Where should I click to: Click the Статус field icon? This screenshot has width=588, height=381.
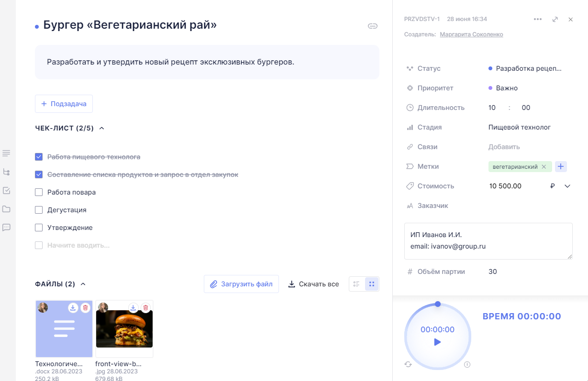[410, 68]
